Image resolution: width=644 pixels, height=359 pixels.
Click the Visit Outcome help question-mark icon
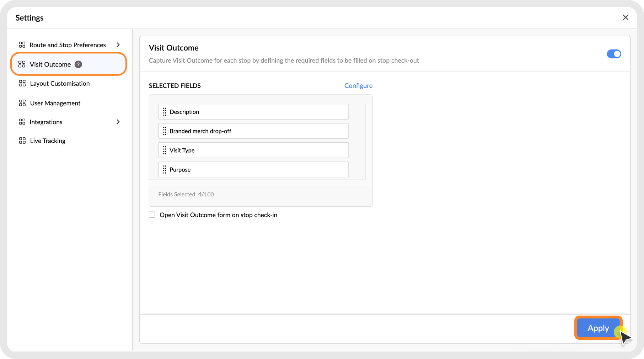(78, 64)
